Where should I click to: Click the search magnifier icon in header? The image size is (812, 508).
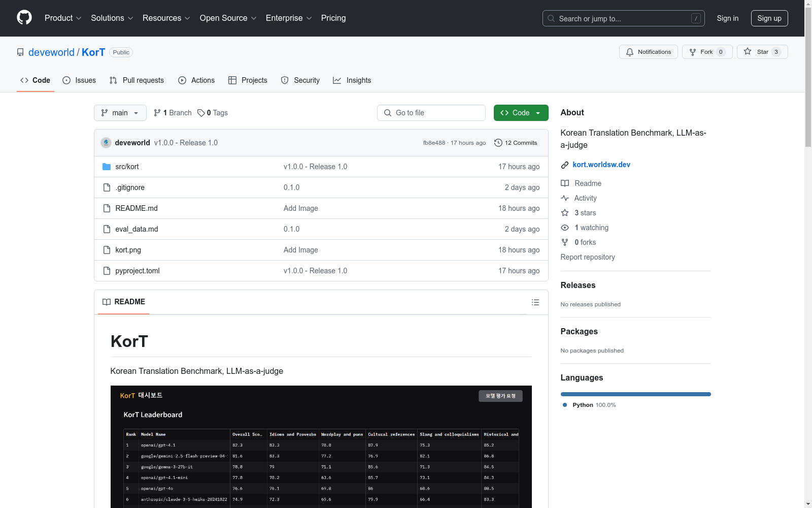pyautogui.click(x=551, y=18)
